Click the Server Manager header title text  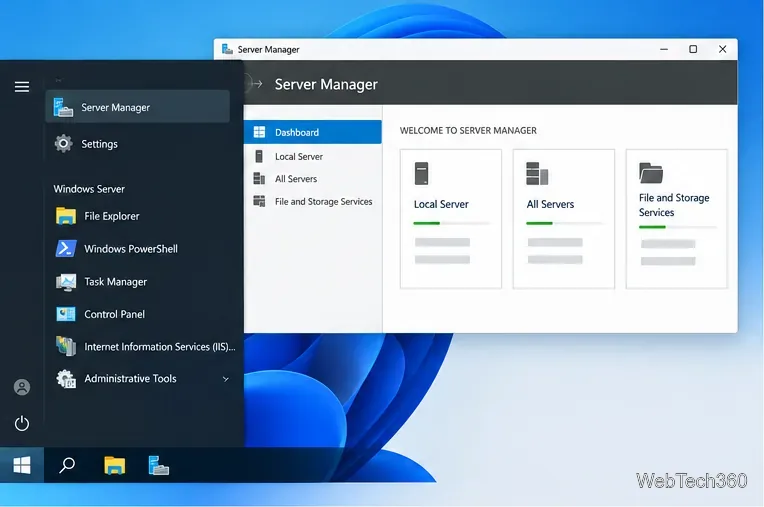[326, 84]
